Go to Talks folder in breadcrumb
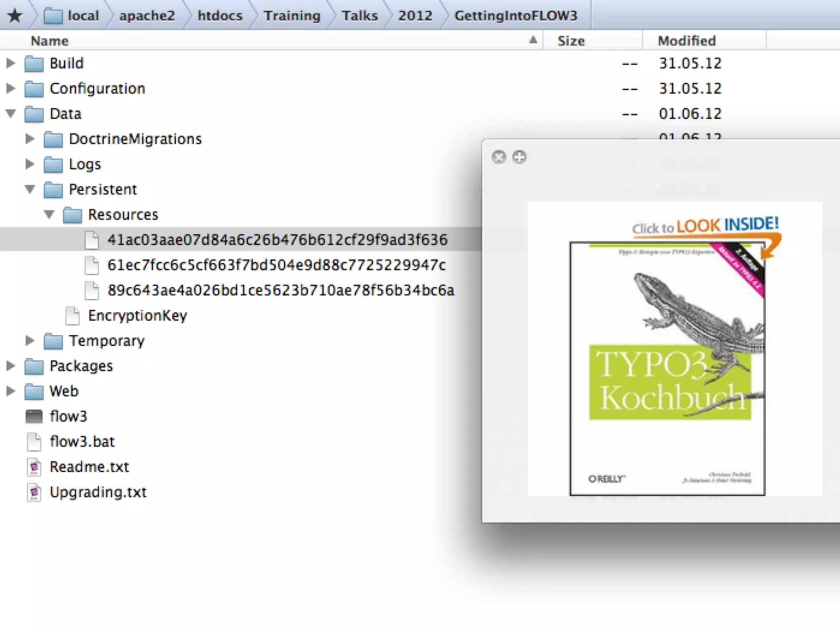This screenshot has width=840, height=630. click(360, 16)
